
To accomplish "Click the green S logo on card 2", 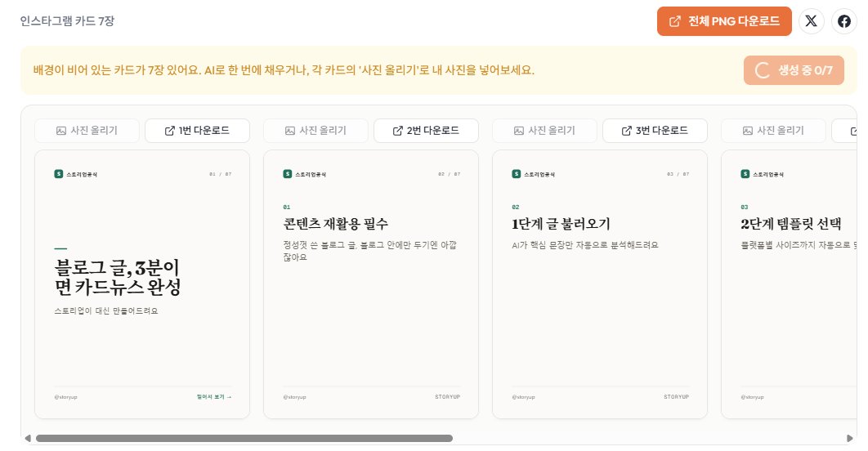I will coord(288,174).
